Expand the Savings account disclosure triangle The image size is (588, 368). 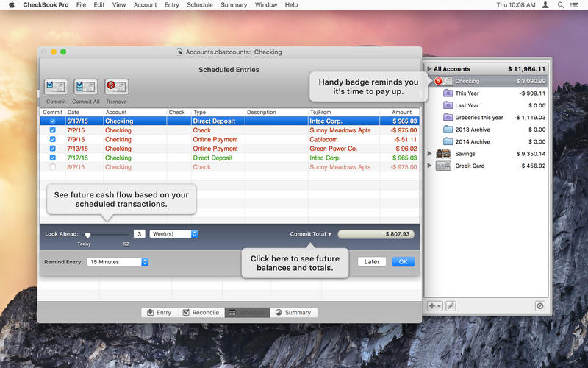coord(430,154)
